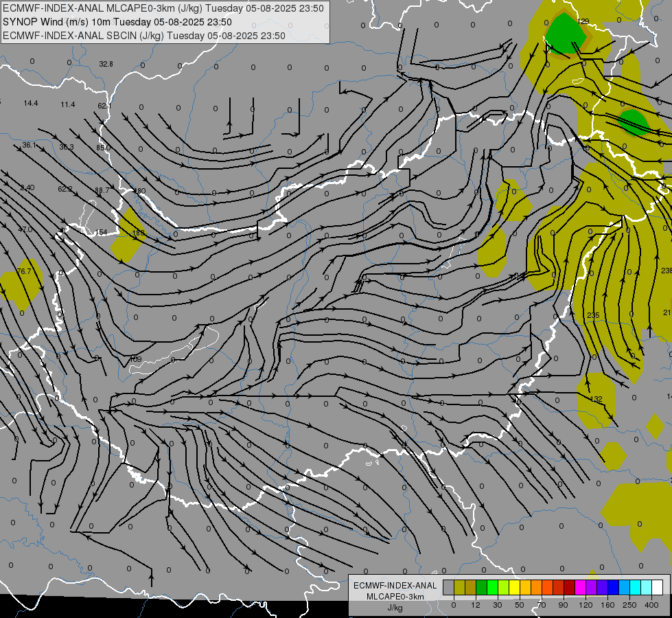This screenshot has width=672, height=618.
Task: Choose the white swatch at legend end
Action: click(x=657, y=588)
